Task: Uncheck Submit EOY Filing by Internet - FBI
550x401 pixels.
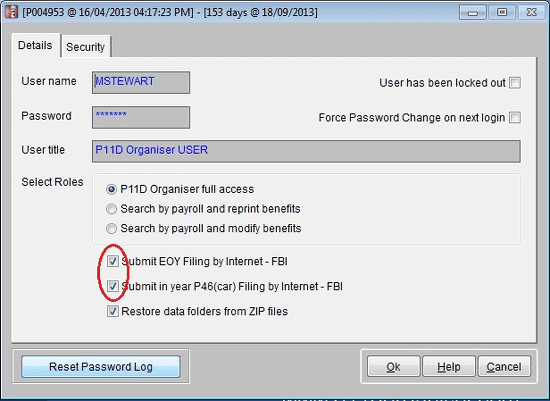Action: 113,261
